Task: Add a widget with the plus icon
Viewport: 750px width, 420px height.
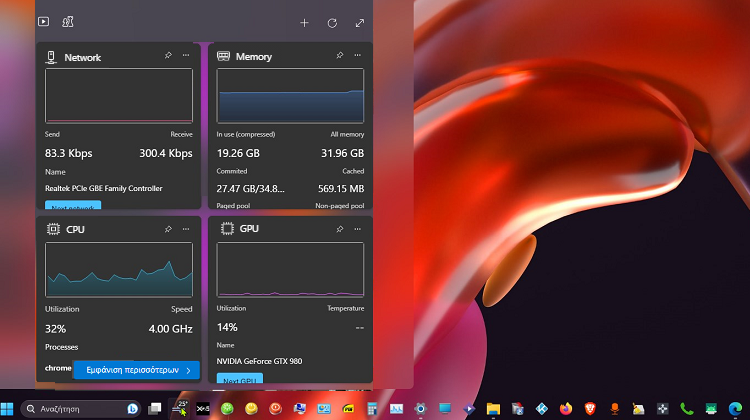Action: (304, 22)
